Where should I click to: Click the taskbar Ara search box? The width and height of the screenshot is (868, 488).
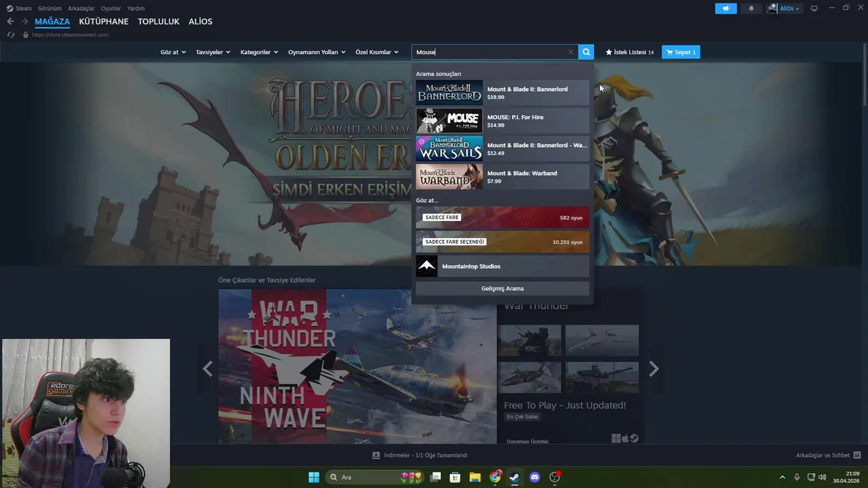(375, 477)
